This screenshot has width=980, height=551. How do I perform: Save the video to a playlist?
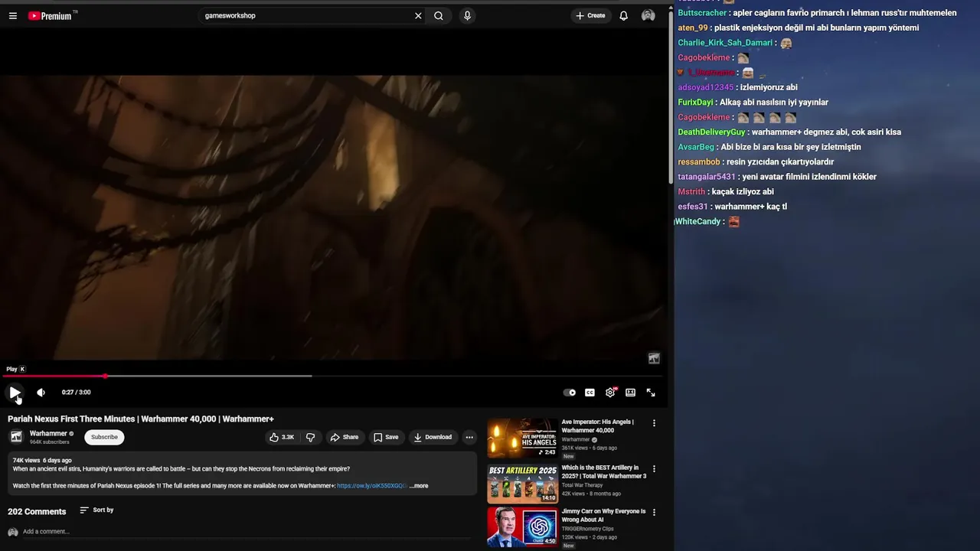386,437
